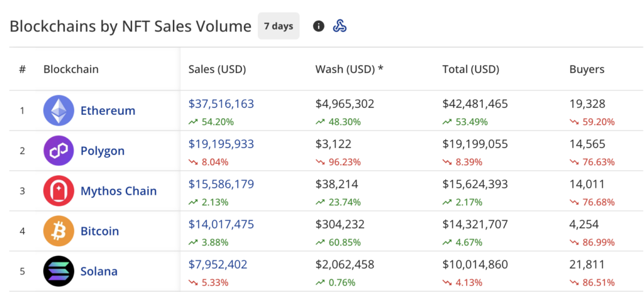The height and width of the screenshot is (292, 644).
Task: Open the Mythos Chain name link
Action: (118, 191)
